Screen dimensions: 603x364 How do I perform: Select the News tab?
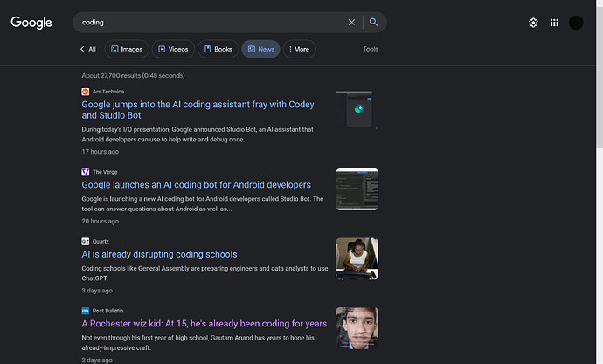coord(260,49)
